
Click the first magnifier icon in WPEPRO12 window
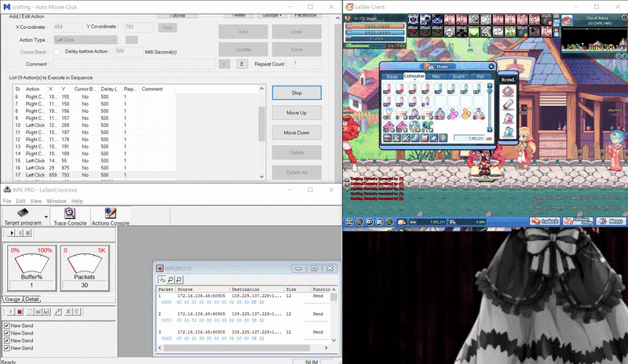tap(170, 279)
